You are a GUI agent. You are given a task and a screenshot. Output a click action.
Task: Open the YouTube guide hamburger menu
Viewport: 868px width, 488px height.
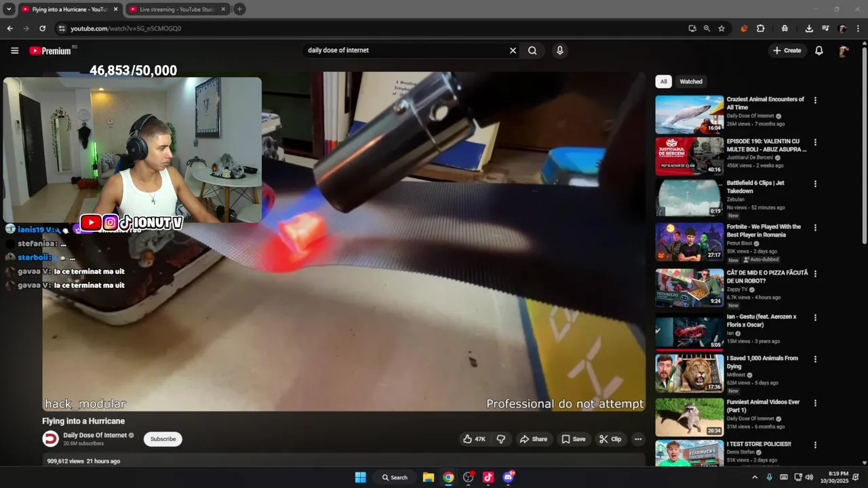pos(14,50)
